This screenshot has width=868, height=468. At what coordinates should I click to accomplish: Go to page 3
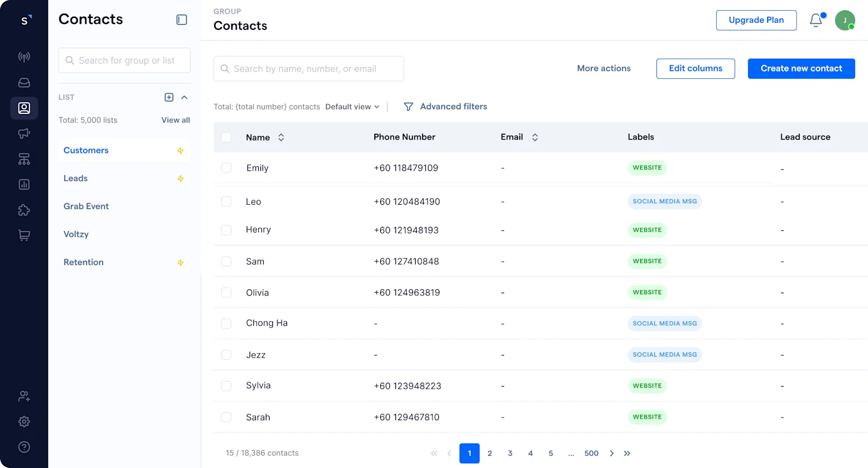pos(510,453)
